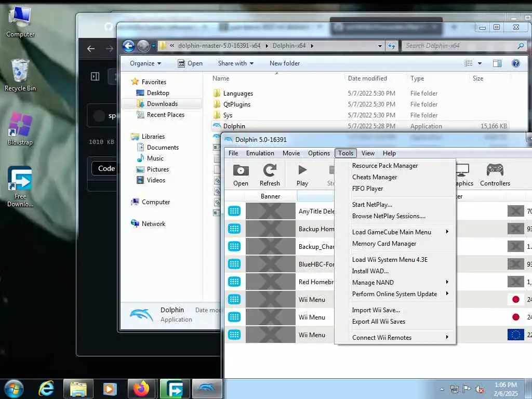The image size is (532, 399).
Task: Open Windows Explorer taskbar icon
Action: coord(78,389)
